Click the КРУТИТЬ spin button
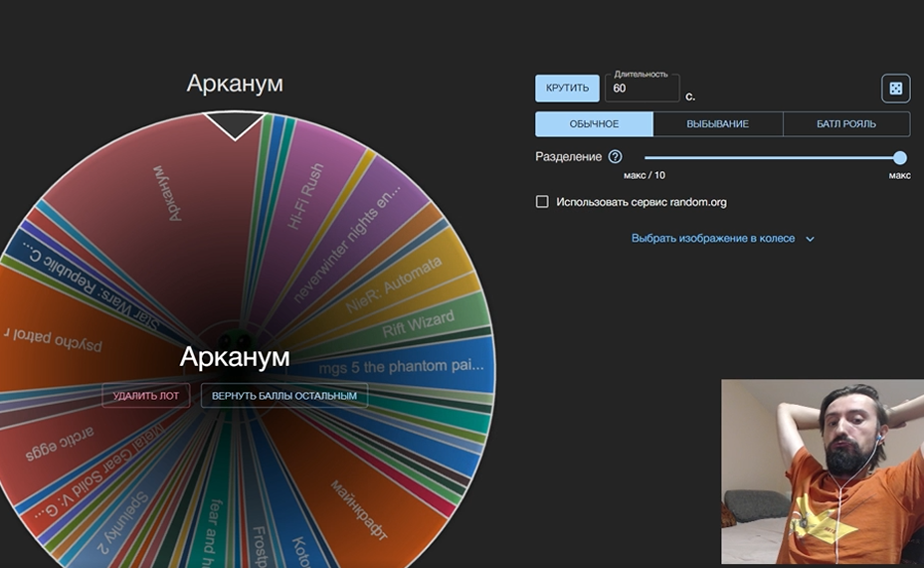The width and height of the screenshot is (924, 568). point(567,89)
